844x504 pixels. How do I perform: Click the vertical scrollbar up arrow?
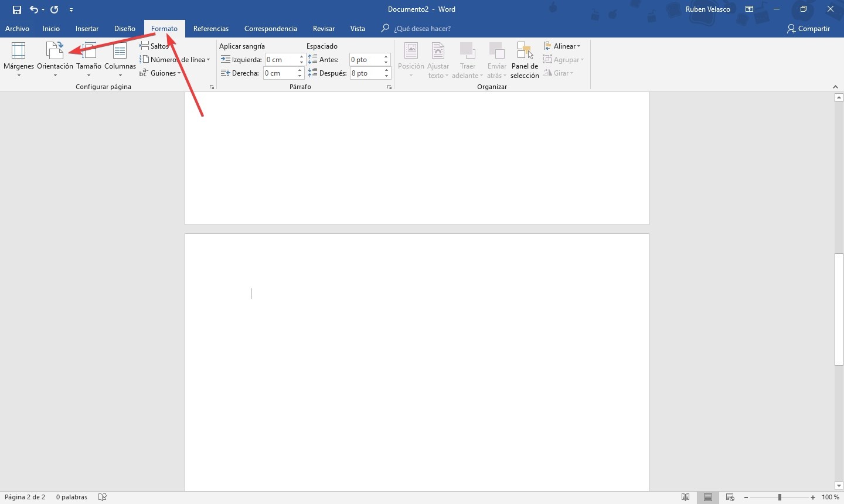pos(839,98)
